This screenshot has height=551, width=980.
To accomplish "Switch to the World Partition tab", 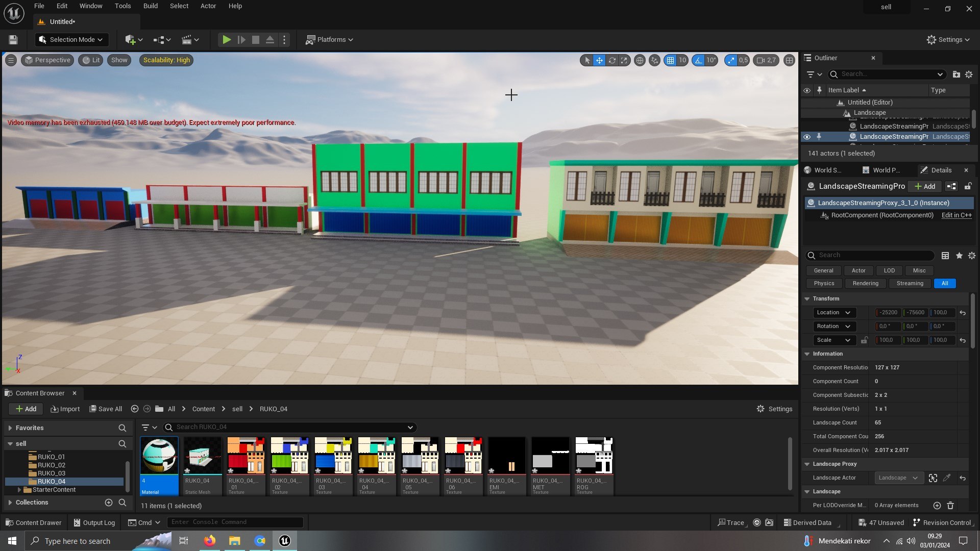I will (880, 170).
